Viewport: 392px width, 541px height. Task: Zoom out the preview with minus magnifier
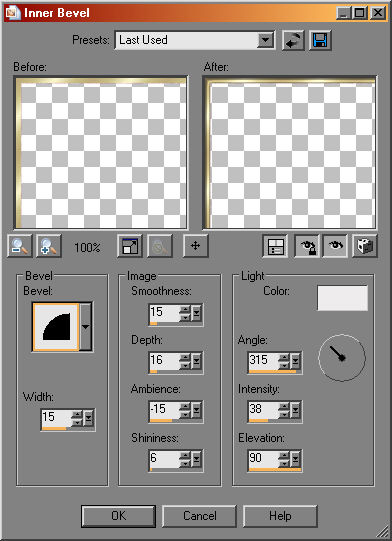tap(20, 246)
